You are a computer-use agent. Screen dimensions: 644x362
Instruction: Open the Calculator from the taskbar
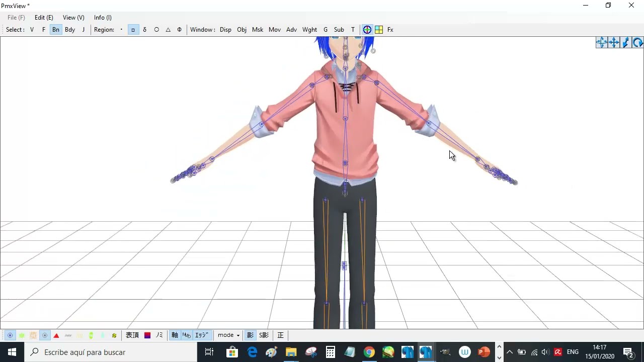click(331, 352)
